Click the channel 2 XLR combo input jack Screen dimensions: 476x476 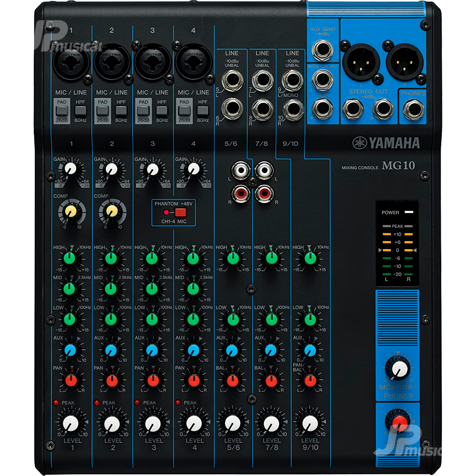pyautogui.click(x=112, y=62)
